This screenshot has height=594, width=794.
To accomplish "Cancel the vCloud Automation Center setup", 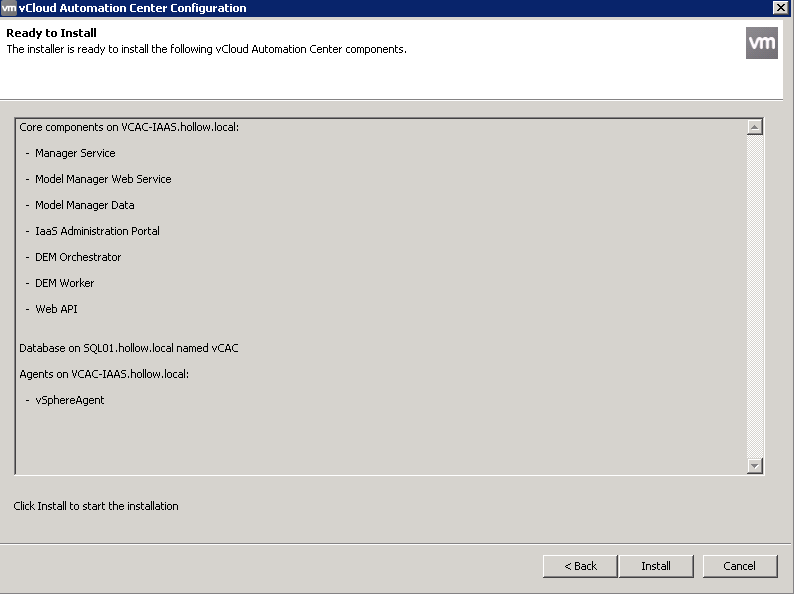I will click(x=740, y=566).
